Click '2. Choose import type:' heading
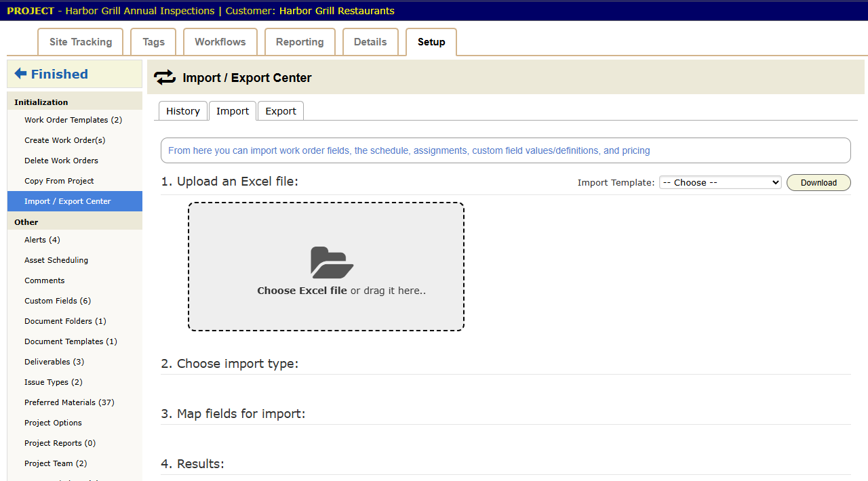The height and width of the screenshot is (481, 868). [x=229, y=364]
